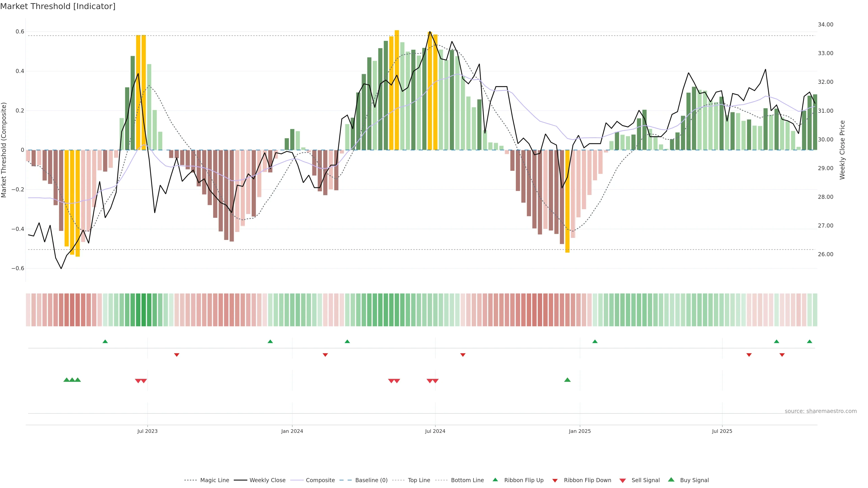The image size is (868, 488).
Task: Click Ribbon Flip Down legend triangle icon
Action: [555, 481]
